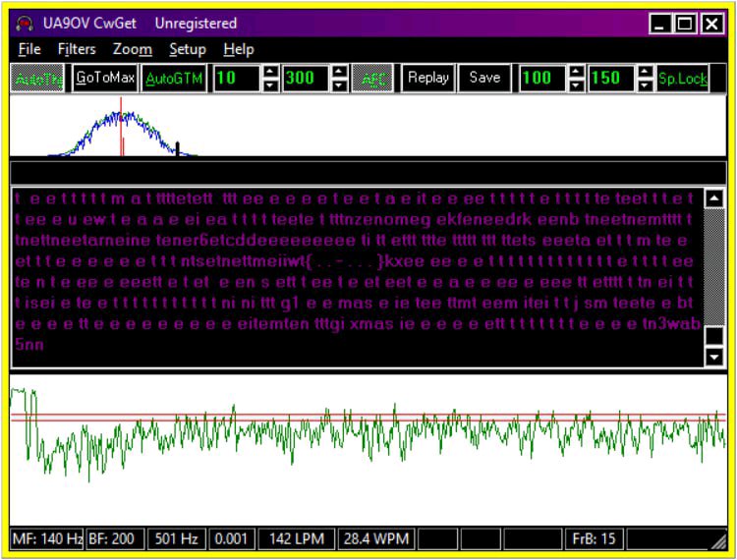Click the '0.001' status cell
Image resolution: width=737 pixels, height=560 pixels.
[x=232, y=538]
